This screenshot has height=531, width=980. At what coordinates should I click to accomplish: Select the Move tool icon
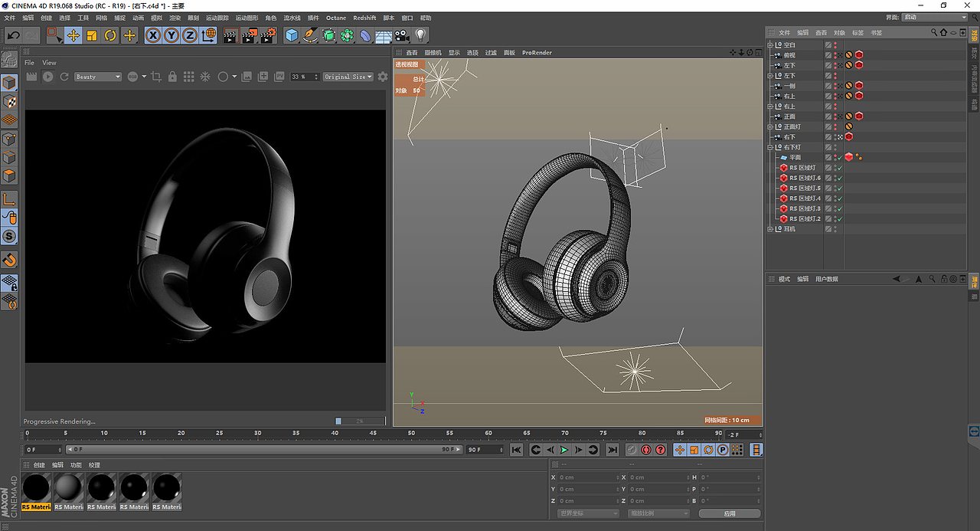[x=73, y=35]
